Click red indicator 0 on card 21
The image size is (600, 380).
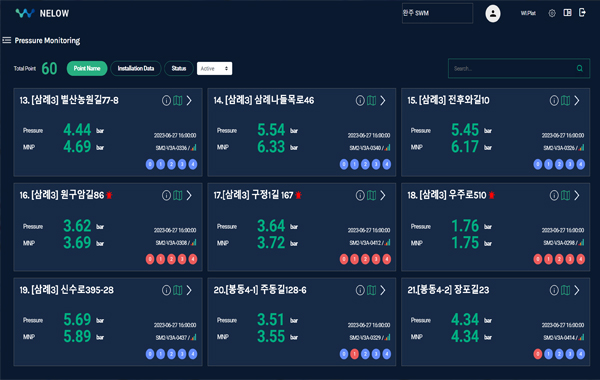click(538, 354)
